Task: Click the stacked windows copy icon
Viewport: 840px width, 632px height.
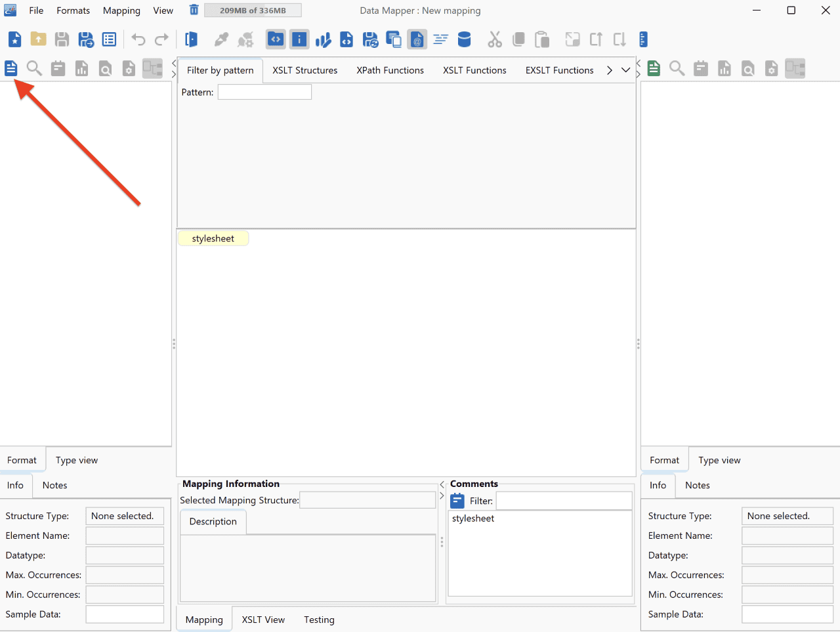Action: [x=394, y=39]
